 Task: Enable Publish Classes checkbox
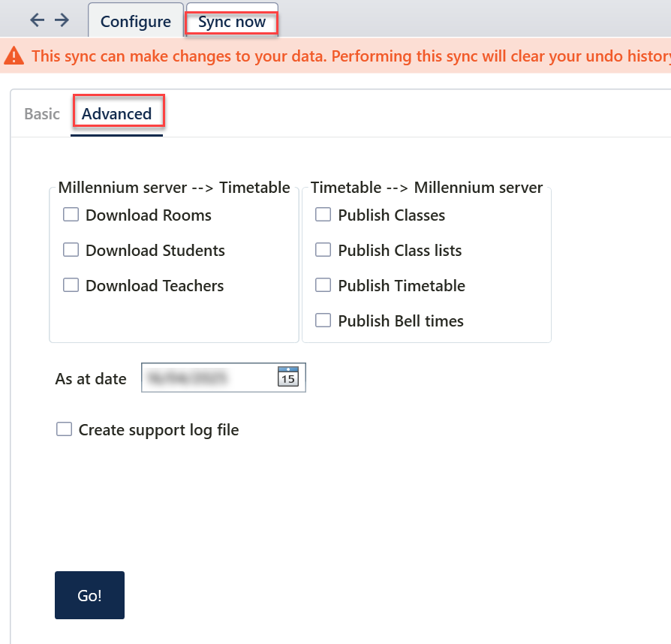click(x=323, y=215)
